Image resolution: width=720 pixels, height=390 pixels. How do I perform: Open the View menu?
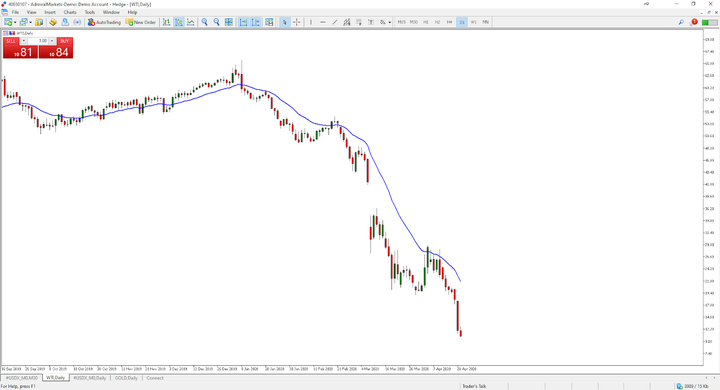[x=31, y=12]
